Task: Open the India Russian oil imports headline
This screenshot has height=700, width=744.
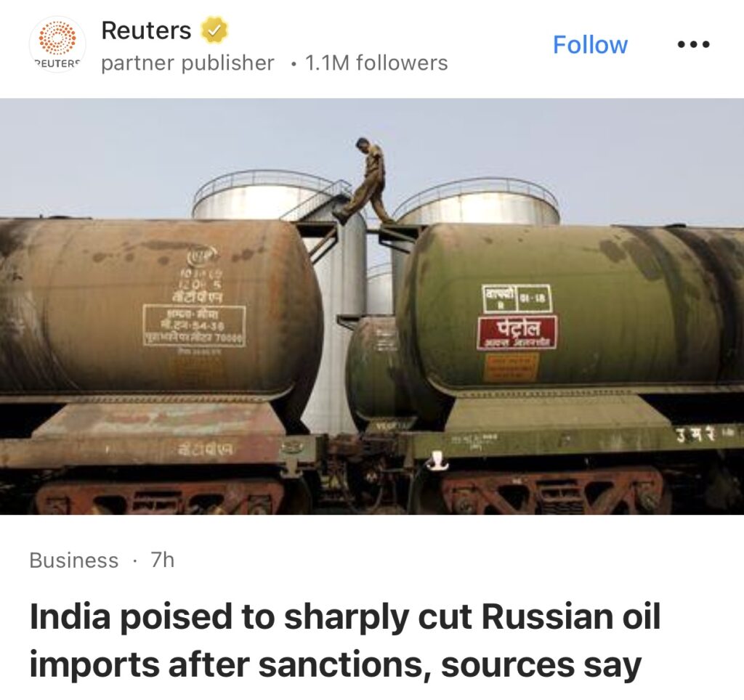Action: pyautogui.click(x=345, y=640)
